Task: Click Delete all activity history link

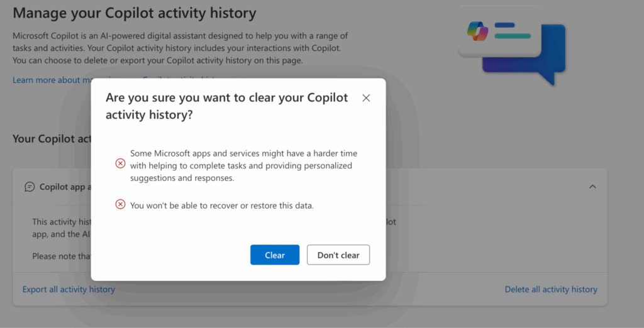Action: [x=551, y=289]
